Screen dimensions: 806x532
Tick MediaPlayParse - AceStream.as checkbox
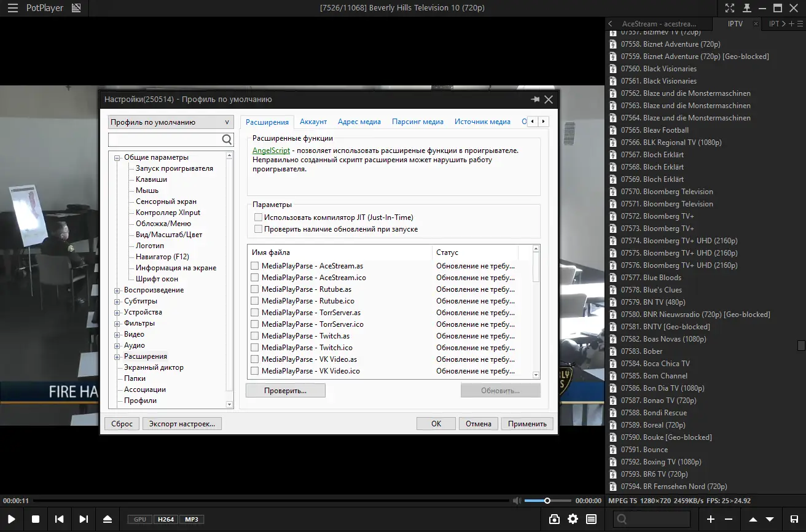point(255,265)
